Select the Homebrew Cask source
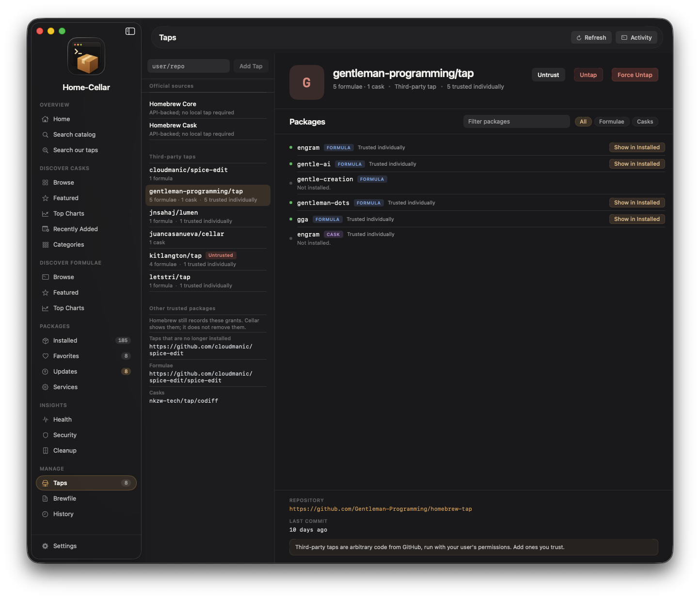 pos(208,129)
